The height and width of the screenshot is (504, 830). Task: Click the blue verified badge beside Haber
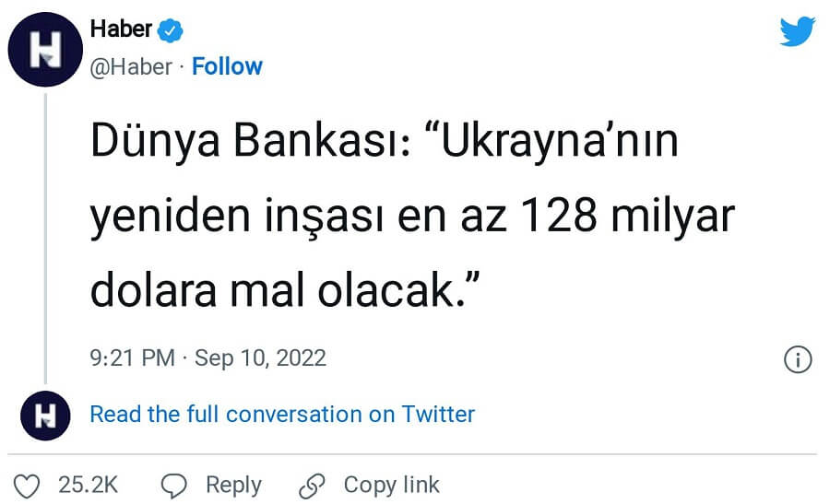171,30
